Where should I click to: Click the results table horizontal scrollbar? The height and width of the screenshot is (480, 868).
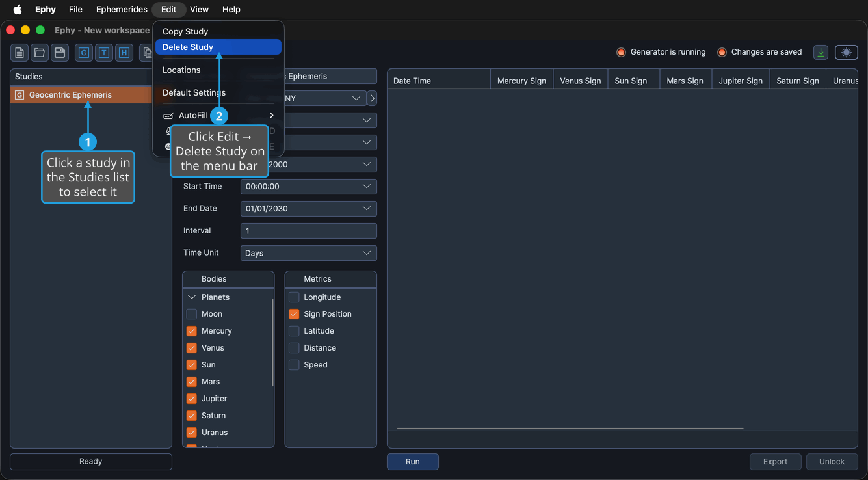(570, 429)
